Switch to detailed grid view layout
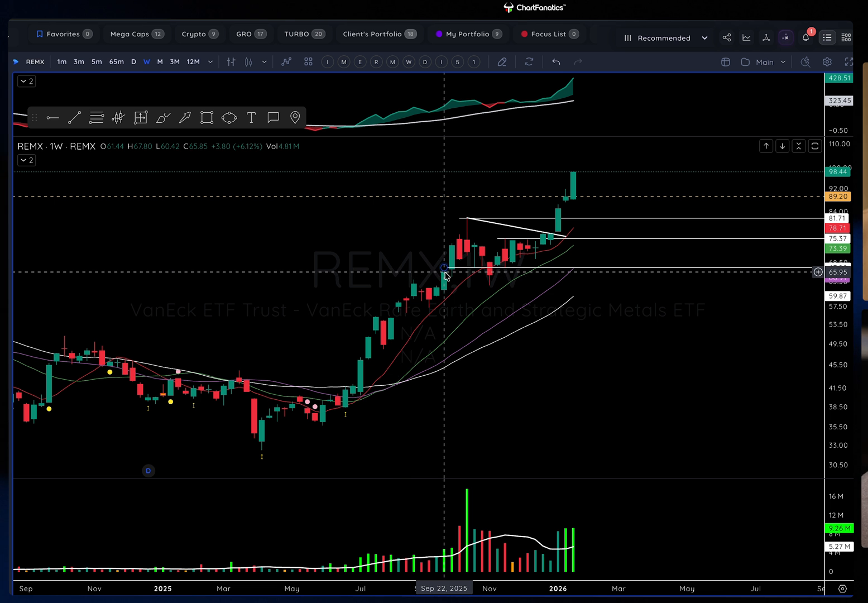The image size is (868, 603). tap(846, 37)
